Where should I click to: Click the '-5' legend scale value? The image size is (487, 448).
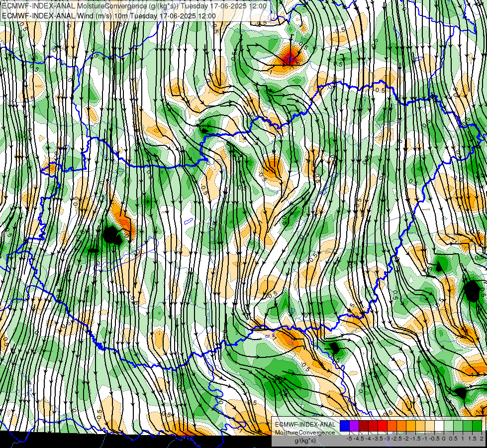349,439
